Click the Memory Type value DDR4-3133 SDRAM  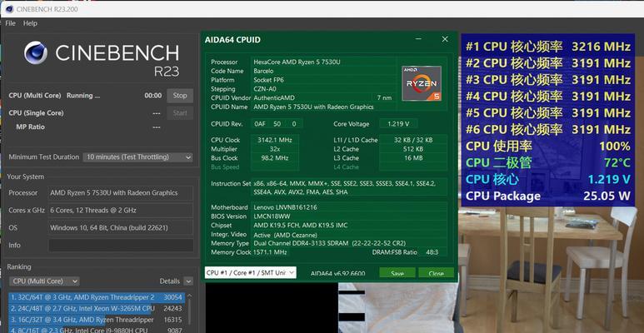coord(329,243)
